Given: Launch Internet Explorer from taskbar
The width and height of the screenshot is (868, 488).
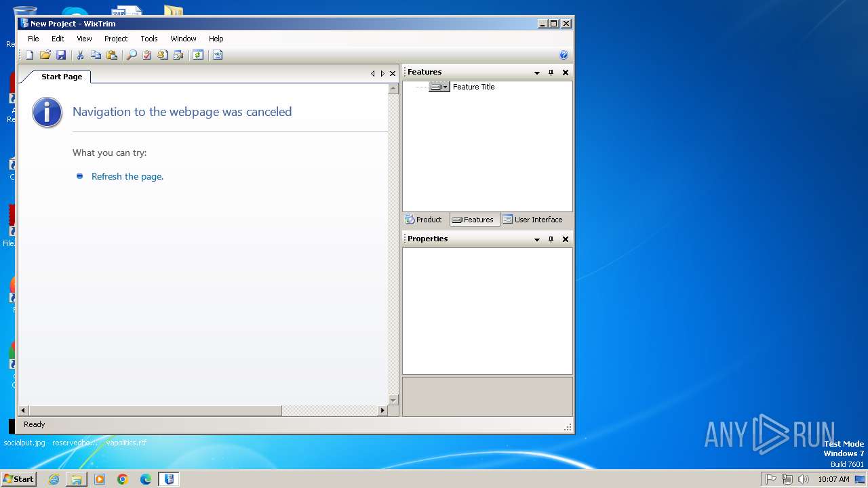Looking at the screenshot, I should pyautogui.click(x=54, y=479).
